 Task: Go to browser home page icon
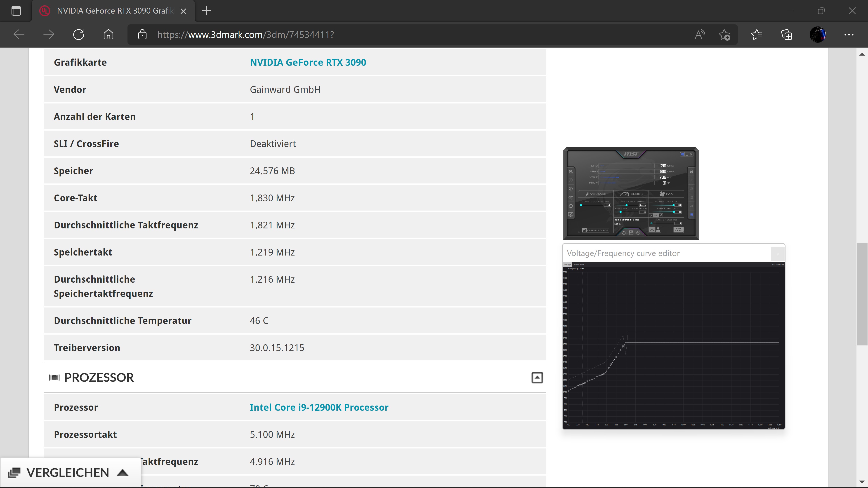tap(108, 34)
